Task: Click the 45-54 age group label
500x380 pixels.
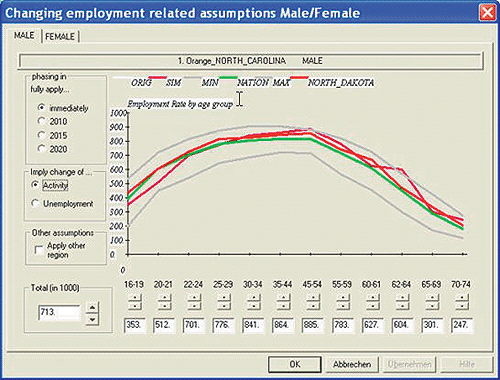Action: click(x=312, y=284)
